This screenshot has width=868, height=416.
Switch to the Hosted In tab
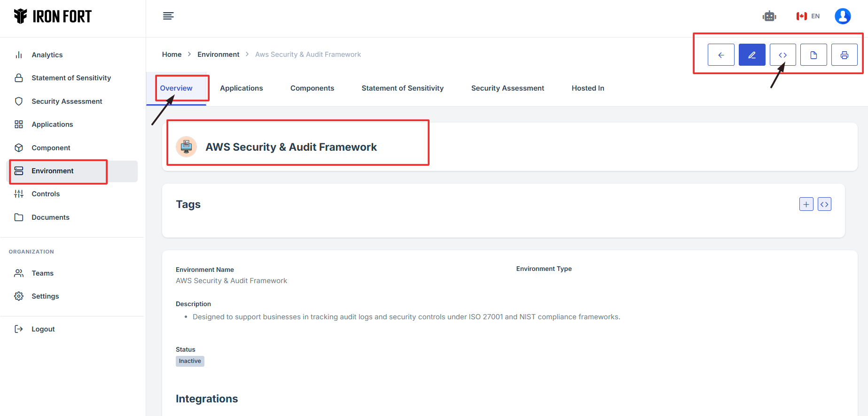[587, 88]
